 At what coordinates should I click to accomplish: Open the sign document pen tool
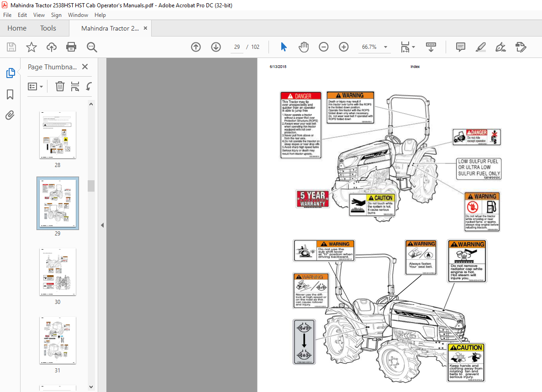[x=500, y=47]
